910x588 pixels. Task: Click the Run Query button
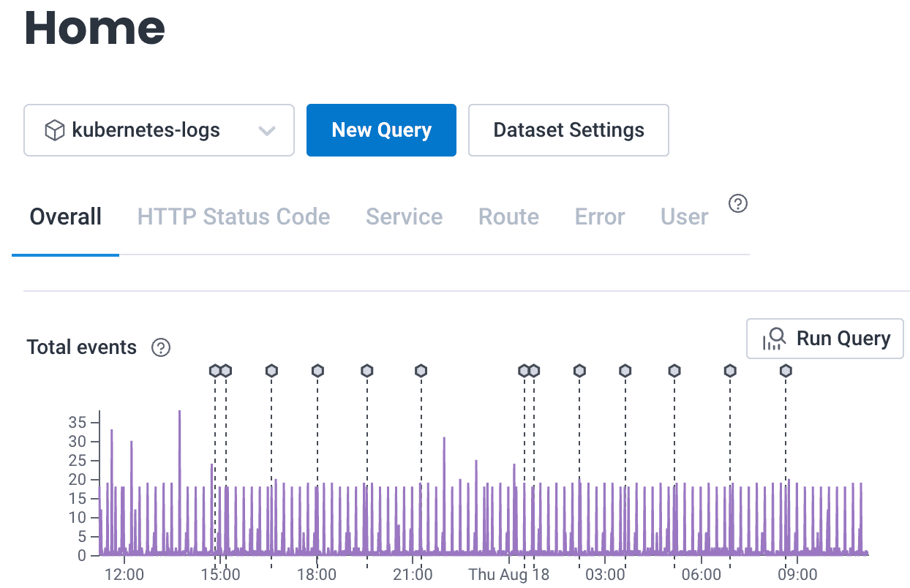click(x=825, y=339)
